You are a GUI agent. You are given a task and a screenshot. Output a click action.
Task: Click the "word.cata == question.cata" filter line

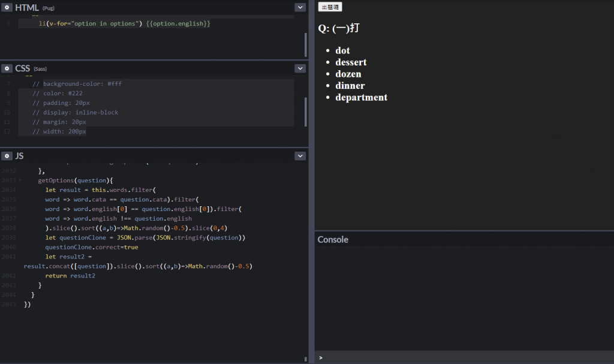coord(122,200)
